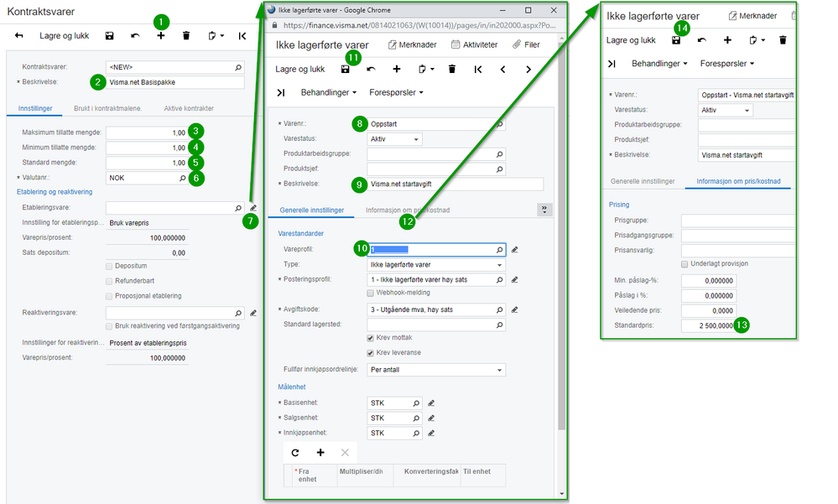Switch to the Brukt i kontraktmalene tab
This screenshot has height=504, width=838.
click(x=107, y=108)
